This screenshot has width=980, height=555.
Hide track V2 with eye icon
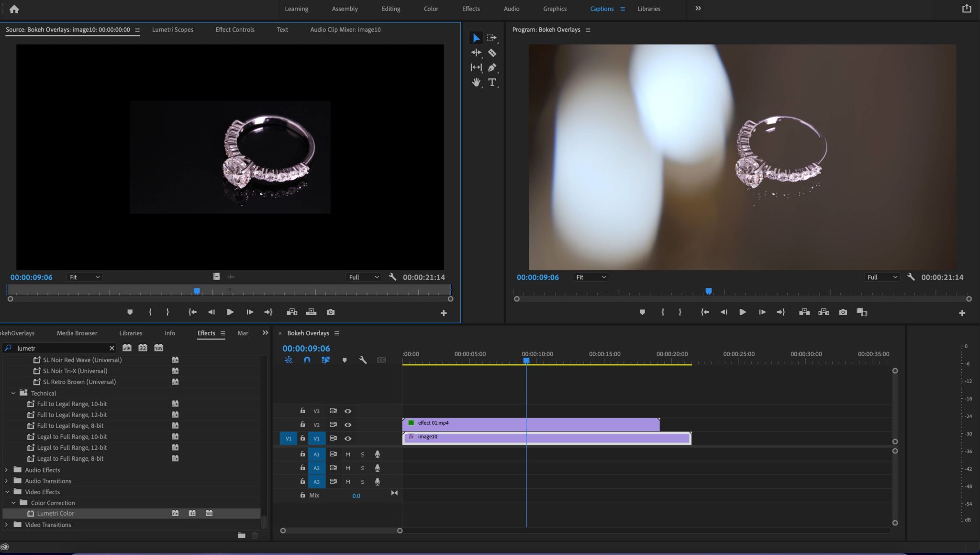pos(348,425)
